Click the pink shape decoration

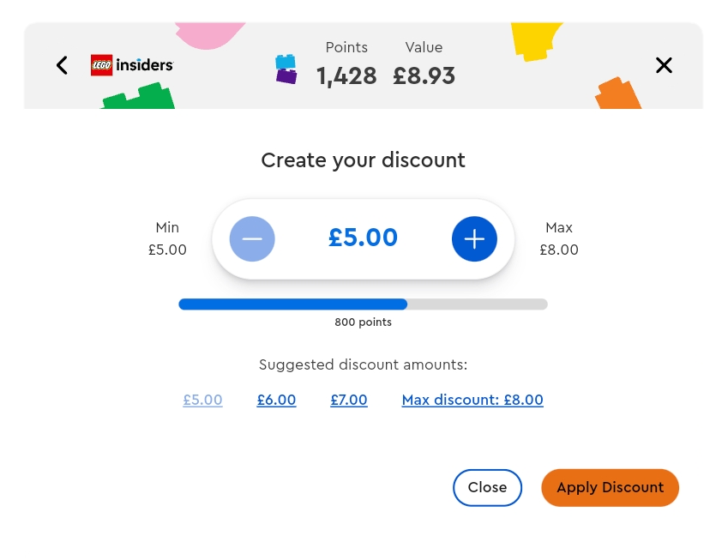208,34
